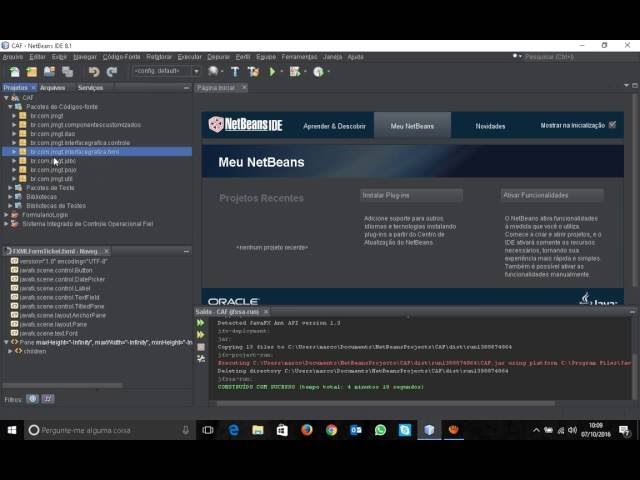Toggle Mostrar na Inicialização checkbox
640x480 pixels.
pyautogui.click(x=612, y=125)
